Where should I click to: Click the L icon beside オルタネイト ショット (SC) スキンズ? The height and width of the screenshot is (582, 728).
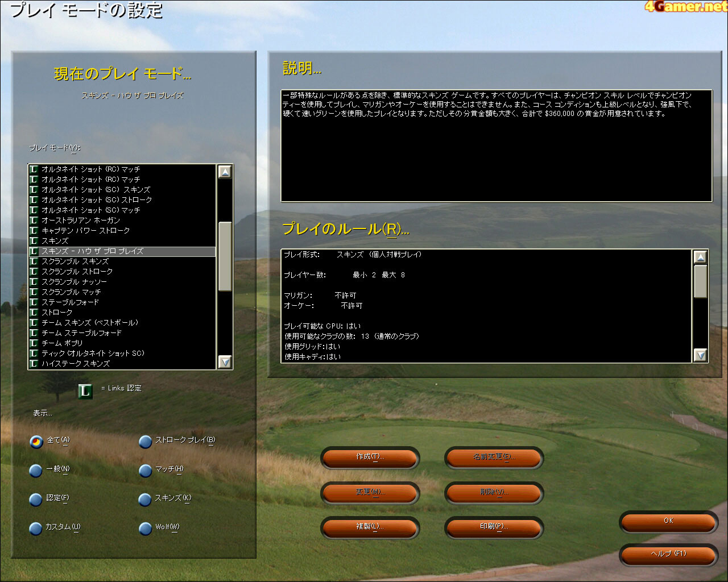34,190
